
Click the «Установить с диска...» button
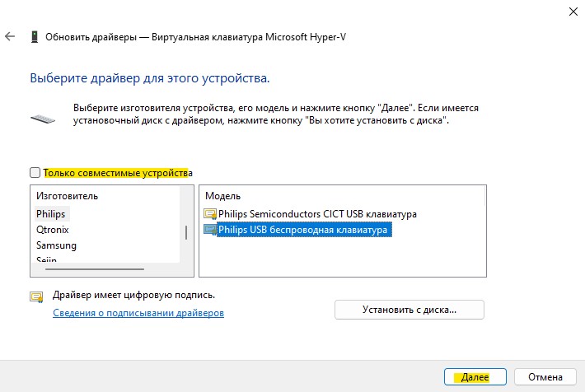click(409, 310)
